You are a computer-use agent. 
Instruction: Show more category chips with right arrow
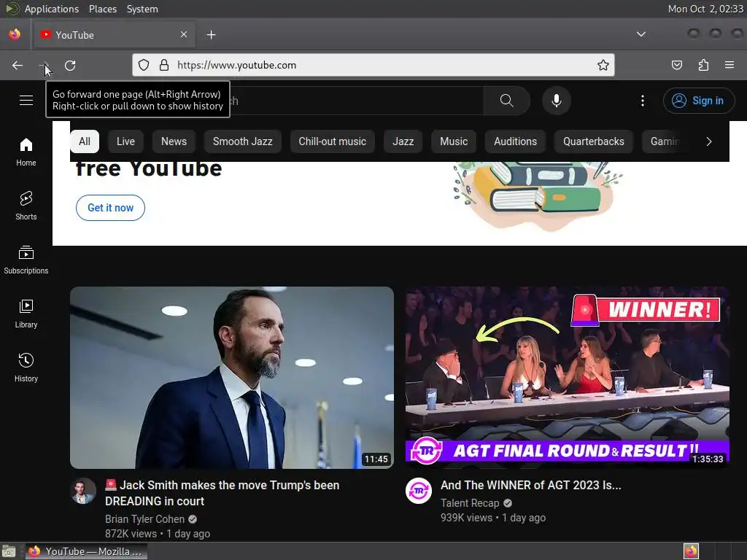[709, 141]
